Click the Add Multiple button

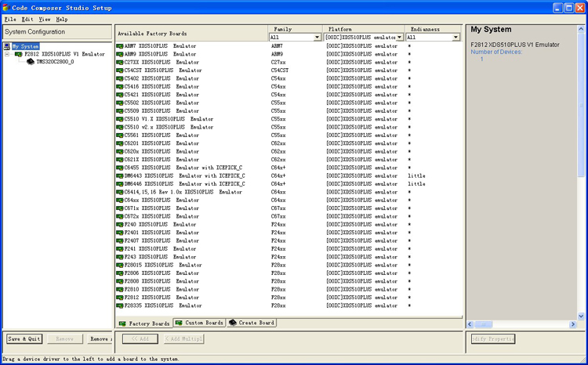(x=183, y=339)
